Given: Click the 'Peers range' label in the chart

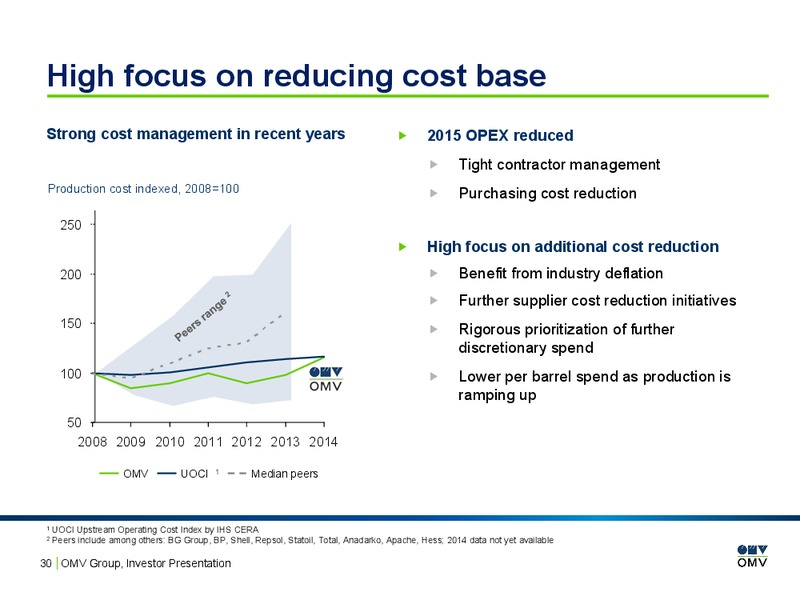Looking at the screenshot, I should 203,317.
